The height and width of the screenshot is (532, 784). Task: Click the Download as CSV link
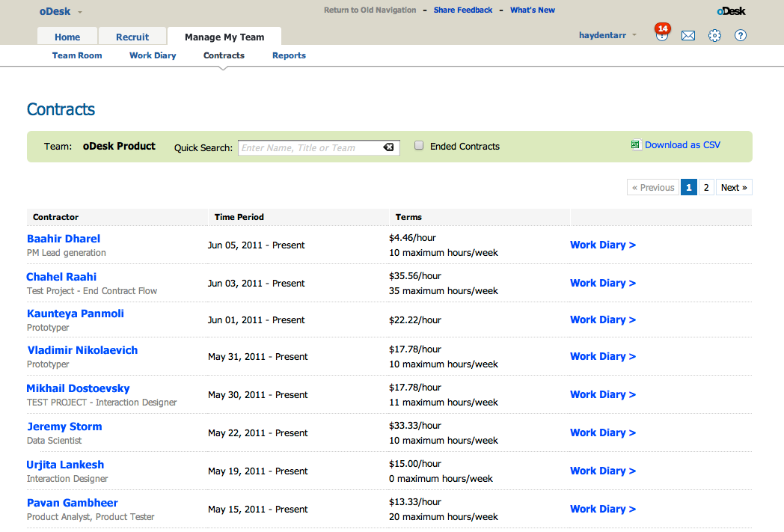pos(682,145)
